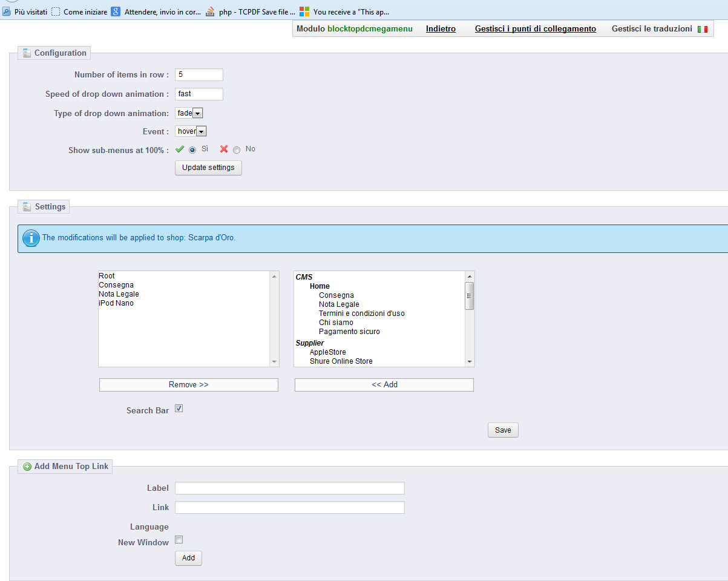Select the Sì radio for sub-menus at 100%
The height and width of the screenshot is (581, 728).
(192, 150)
